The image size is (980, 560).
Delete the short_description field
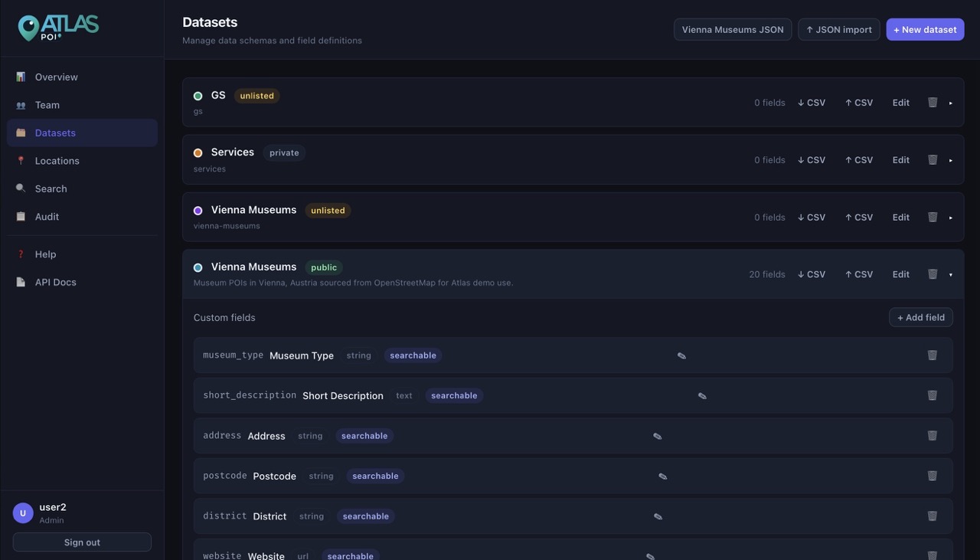point(933,395)
